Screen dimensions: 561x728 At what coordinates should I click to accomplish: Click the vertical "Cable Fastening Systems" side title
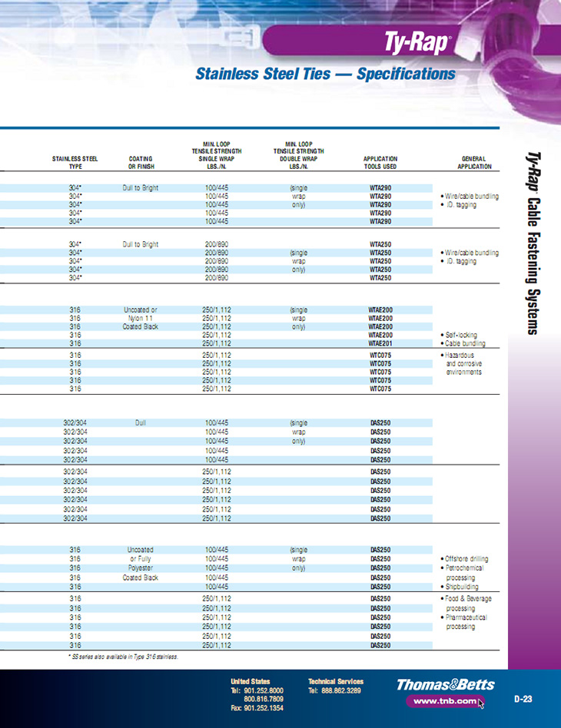pyautogui.click(x=533, y=266)
